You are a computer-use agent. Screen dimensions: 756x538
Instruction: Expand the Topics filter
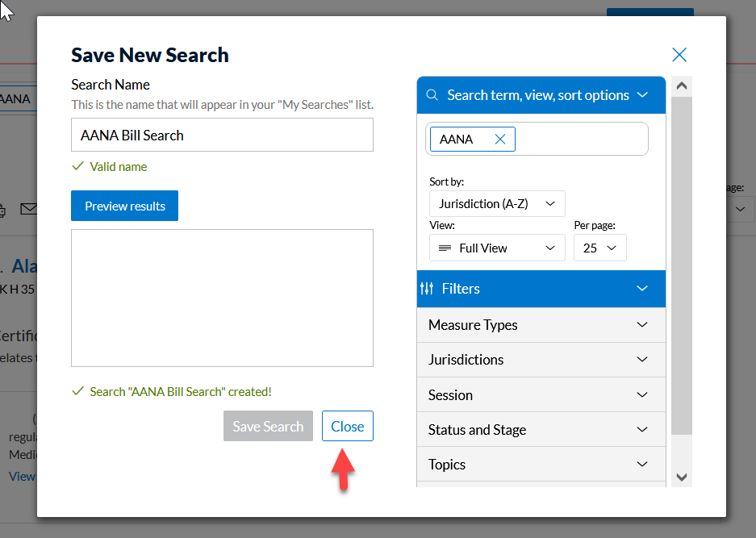point(541,465)
